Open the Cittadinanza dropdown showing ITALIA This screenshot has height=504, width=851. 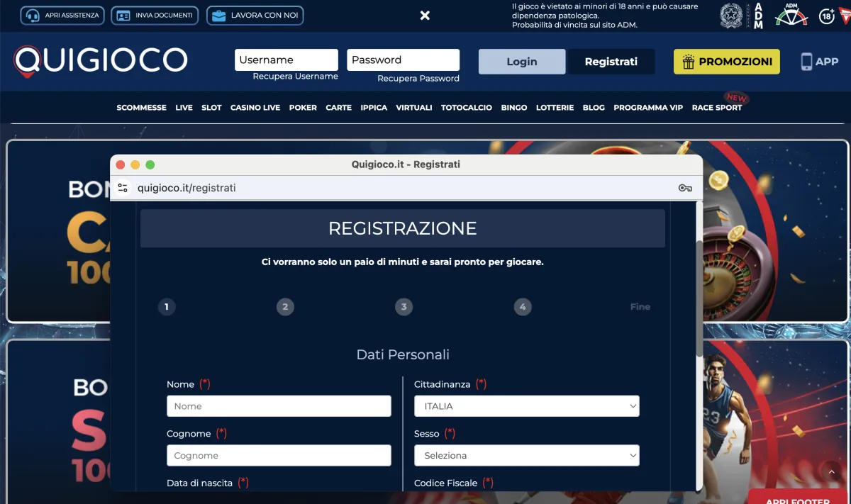(527, 406)
